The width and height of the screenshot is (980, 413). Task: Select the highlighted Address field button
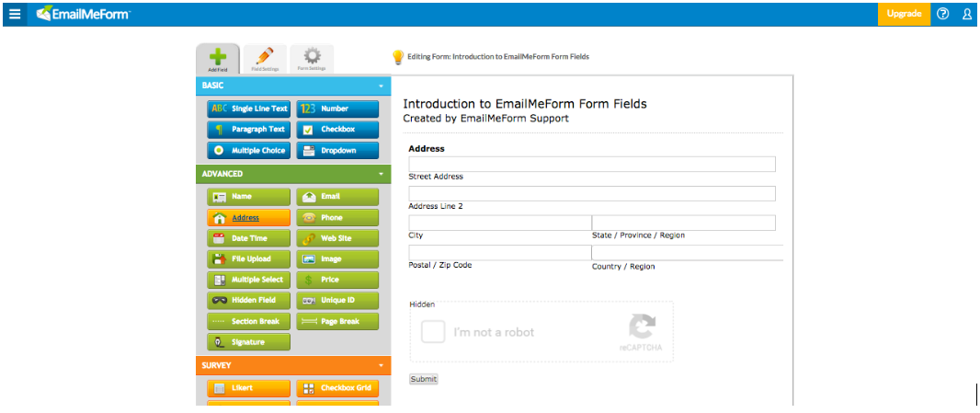click(249, 218)
